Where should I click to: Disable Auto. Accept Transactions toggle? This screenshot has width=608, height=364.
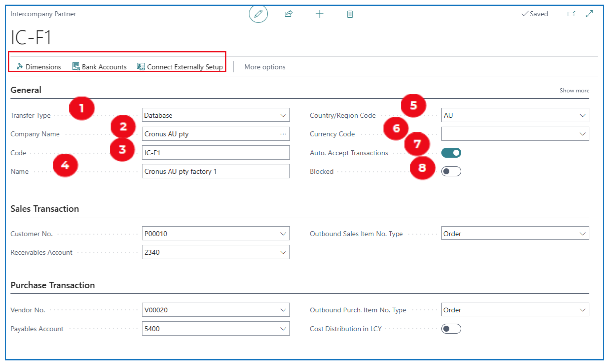(x=451, y=153)
